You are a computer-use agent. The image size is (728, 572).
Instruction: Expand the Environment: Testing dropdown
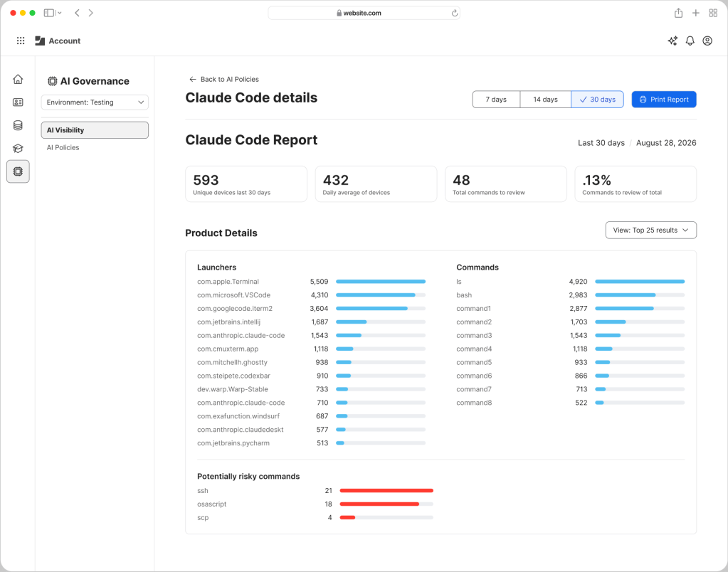click(x=95, y=102)
